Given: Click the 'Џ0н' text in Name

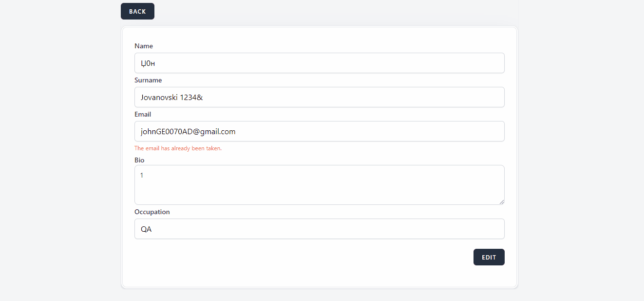Looking at the screenshot, I should 148,63.
